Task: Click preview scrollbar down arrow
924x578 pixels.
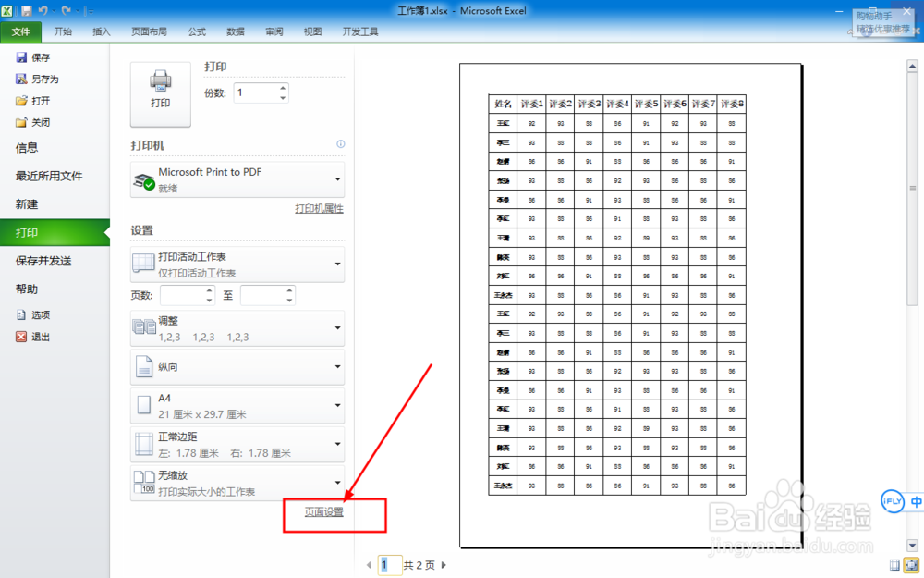Action: [x=912, y=545]
